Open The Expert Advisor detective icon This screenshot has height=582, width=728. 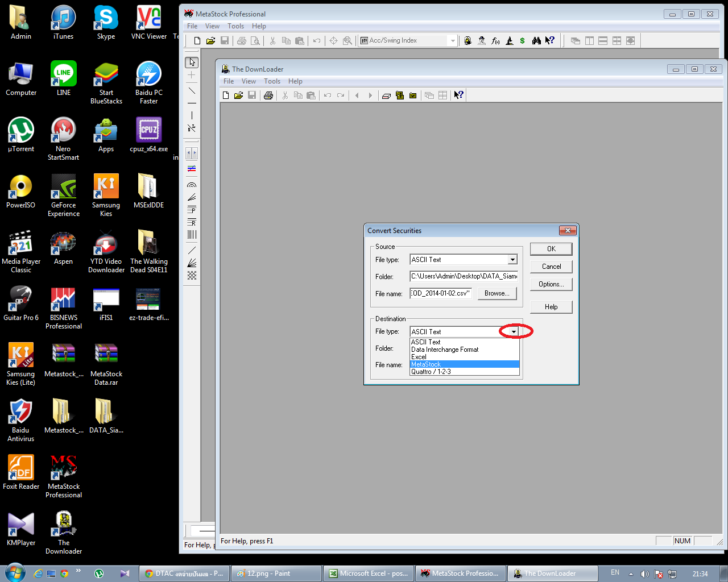482,40
